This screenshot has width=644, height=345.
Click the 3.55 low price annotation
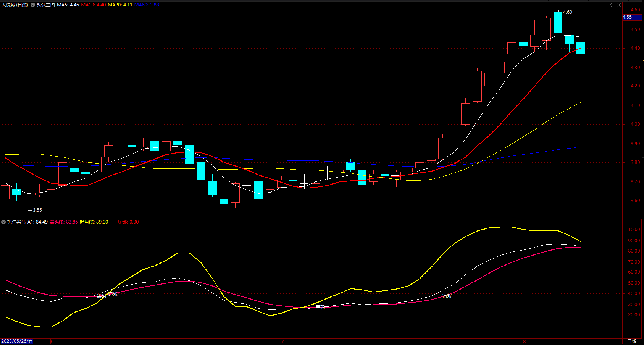click(37, 210)
